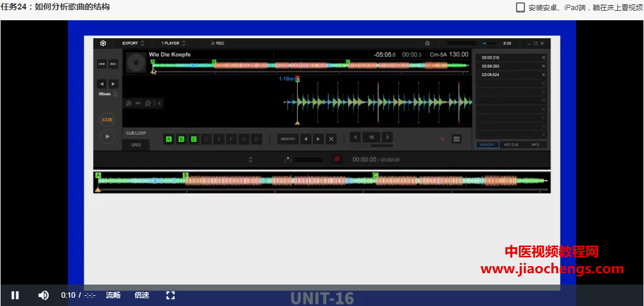
Task: Pause the video playback
Action: 15,295
